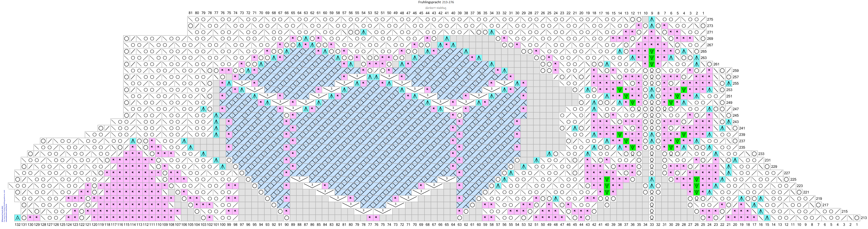Click the cyan '7' symbol above column 132
The image size is (868, 229).
coord(17,218)
